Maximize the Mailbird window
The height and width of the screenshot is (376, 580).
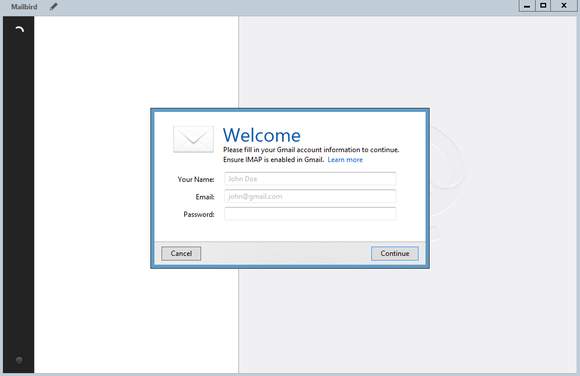point(543,6)
